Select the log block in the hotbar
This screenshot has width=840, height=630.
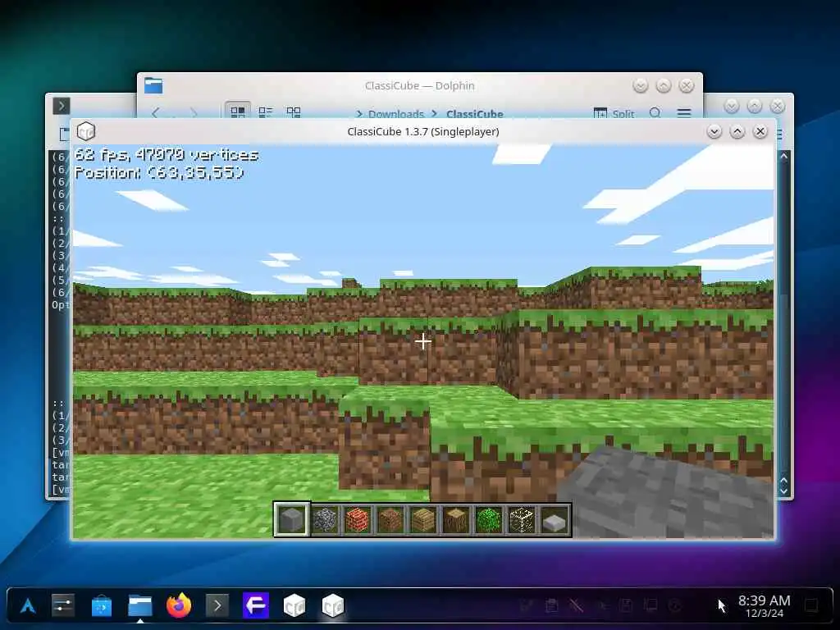click(456, 519)
